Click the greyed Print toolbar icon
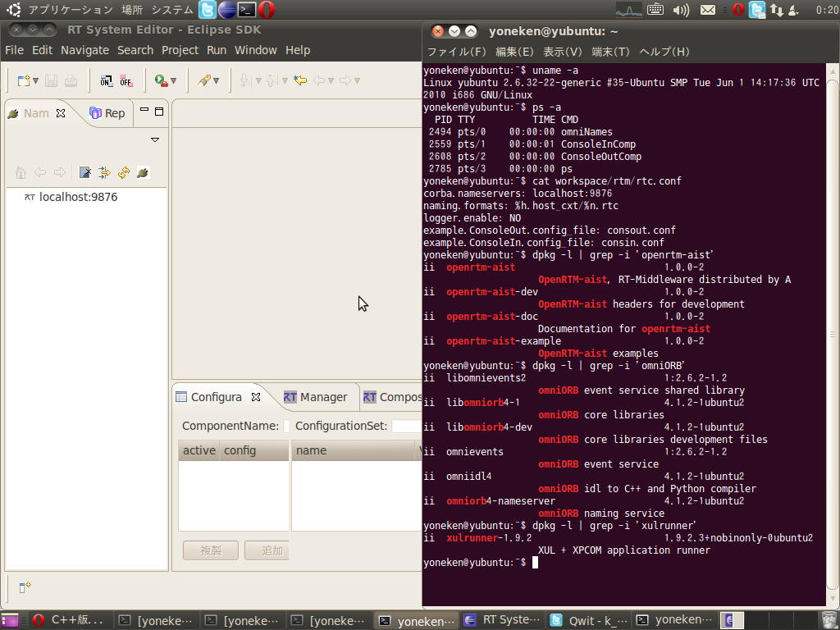This screenshot has height=630, width=840. [x=71, y=81]
